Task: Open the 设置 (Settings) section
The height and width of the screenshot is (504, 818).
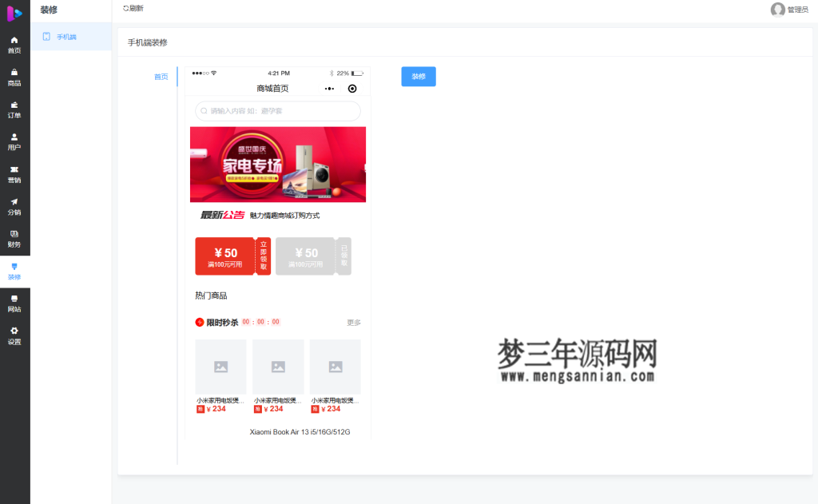Action: coord(14,335)
